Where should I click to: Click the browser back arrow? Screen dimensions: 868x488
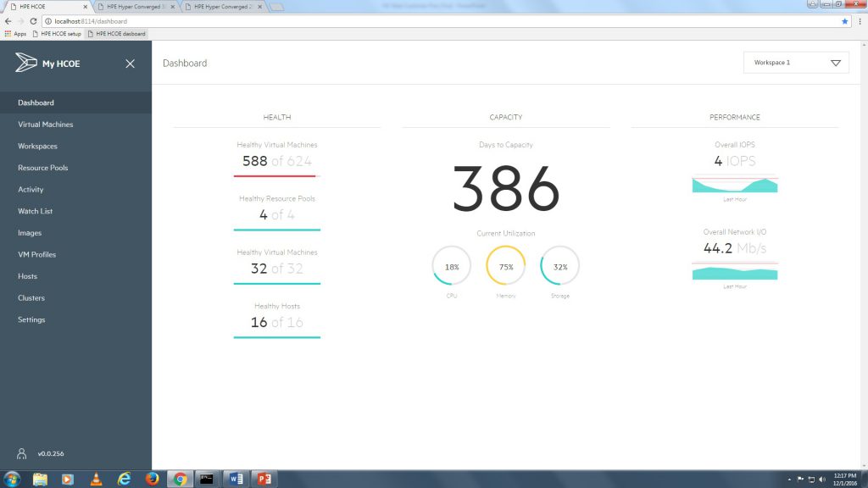coord(8,21)
